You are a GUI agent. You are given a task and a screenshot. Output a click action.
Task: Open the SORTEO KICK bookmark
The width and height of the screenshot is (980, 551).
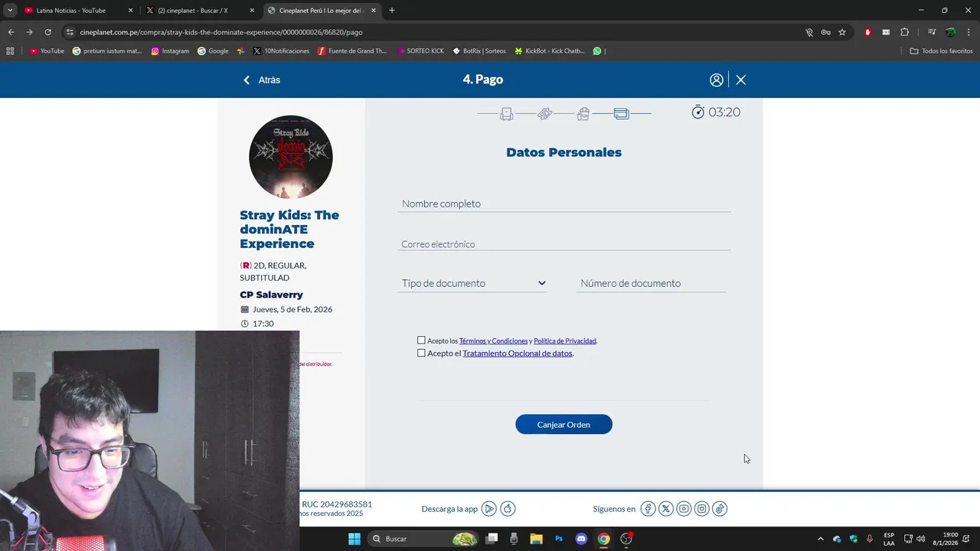pyautogui.click(x=420, y=51)
